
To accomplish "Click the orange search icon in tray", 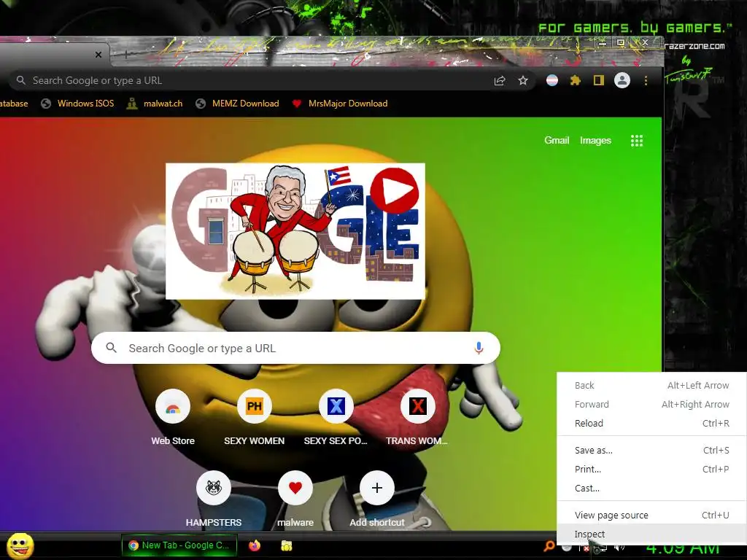I will tap(549, 546).
